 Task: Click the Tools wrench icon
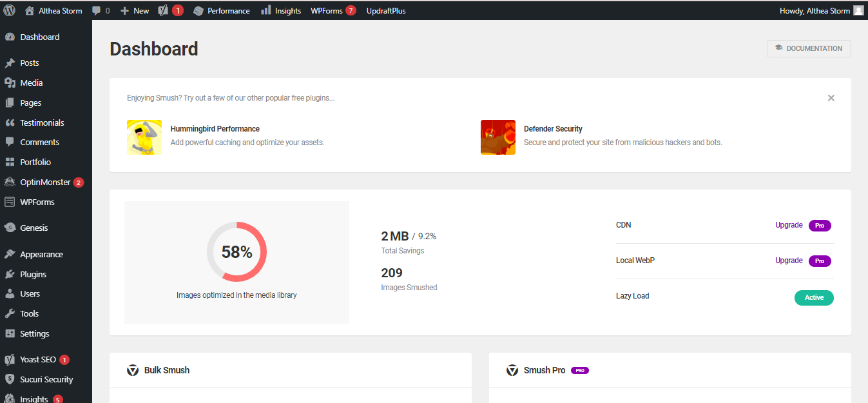[10, 313]
